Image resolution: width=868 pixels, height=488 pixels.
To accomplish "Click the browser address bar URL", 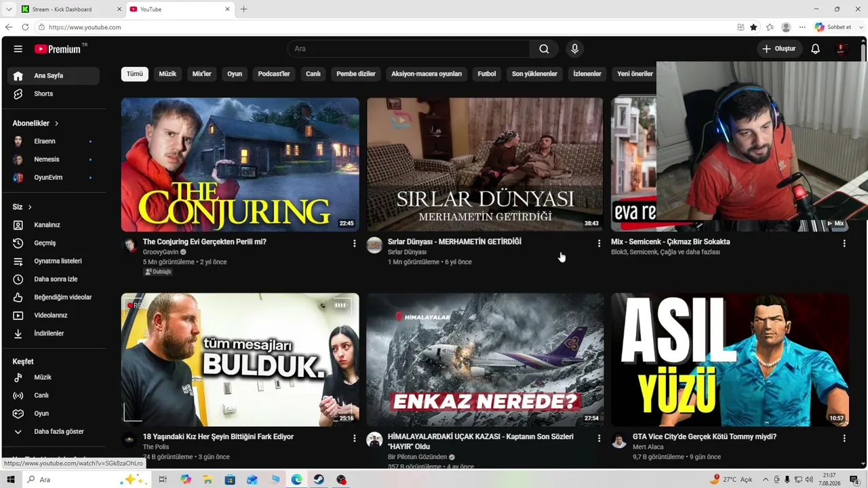I will click(x=85, y=27).
